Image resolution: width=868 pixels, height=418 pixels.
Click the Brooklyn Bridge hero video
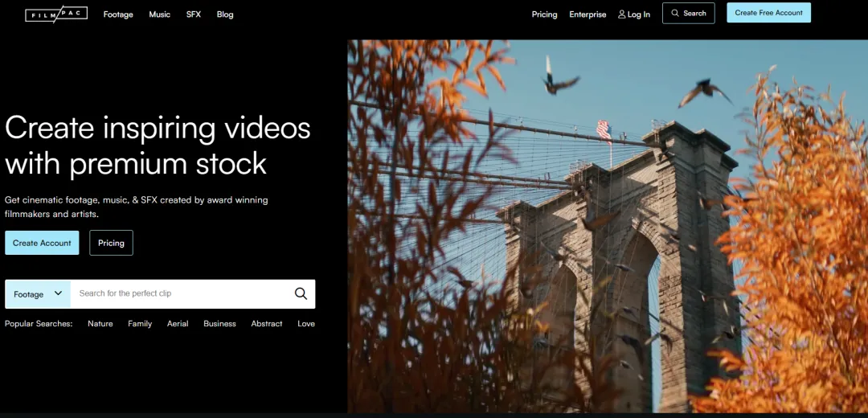608,226
